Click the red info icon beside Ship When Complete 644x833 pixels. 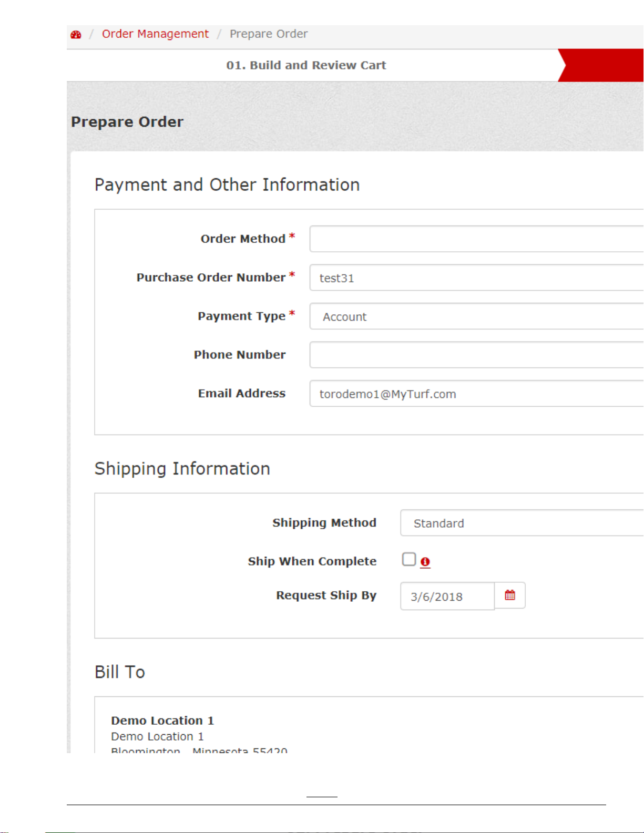coord(425,562)
